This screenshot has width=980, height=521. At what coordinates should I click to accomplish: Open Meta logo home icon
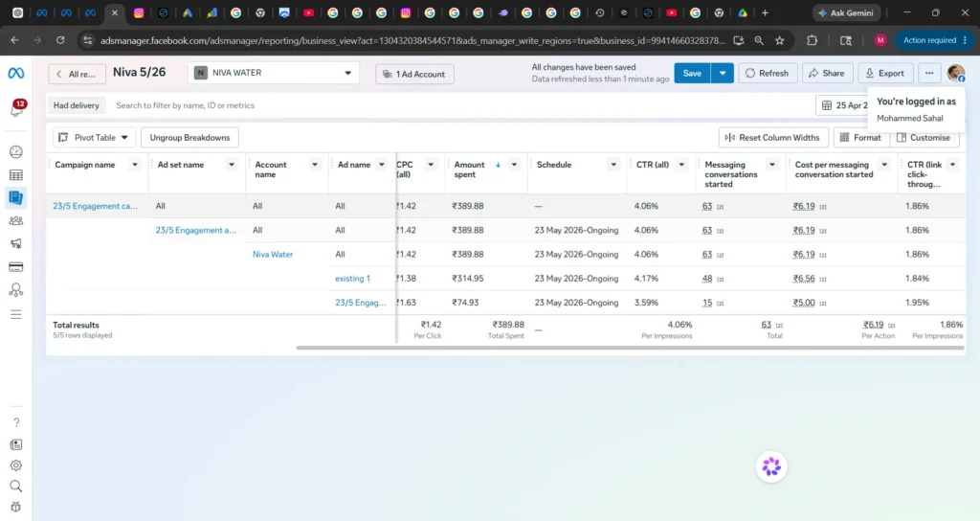16,73
